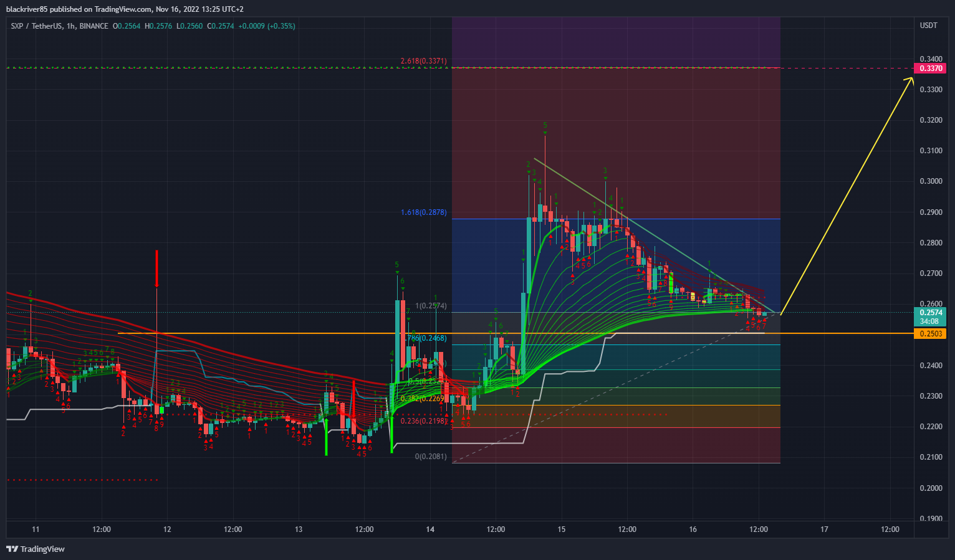Image resolution: width=955 pixels, height=560 pixels.
Task: Click the 0.3200 price axis label
Action: [x=931, y=120]
